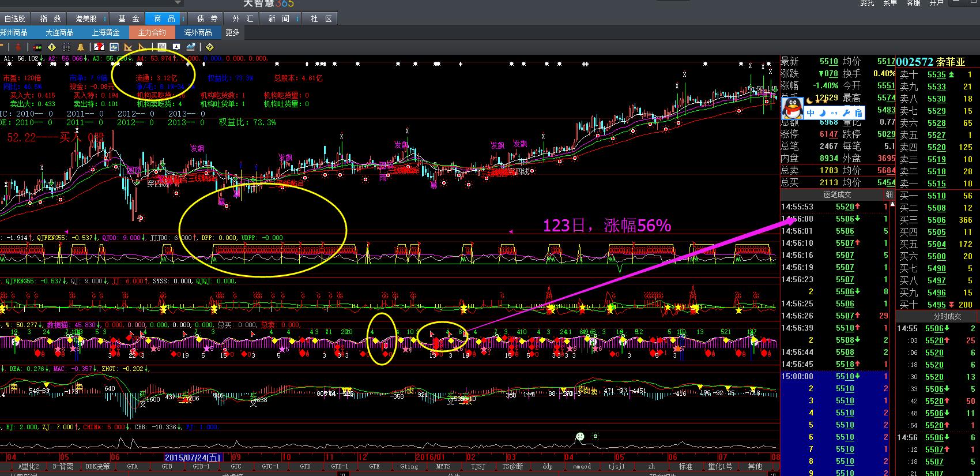Click the alert bell toolbar icon
The width and height of the screenshot is (980, 476).
pos(81,47)
